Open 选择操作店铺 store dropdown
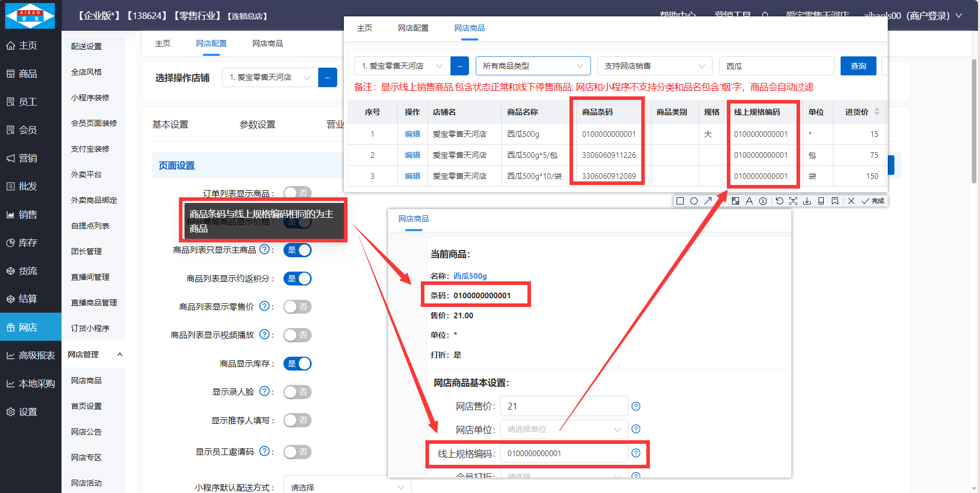Viewport: 980px width, 493px height. [x=270, y=77]
